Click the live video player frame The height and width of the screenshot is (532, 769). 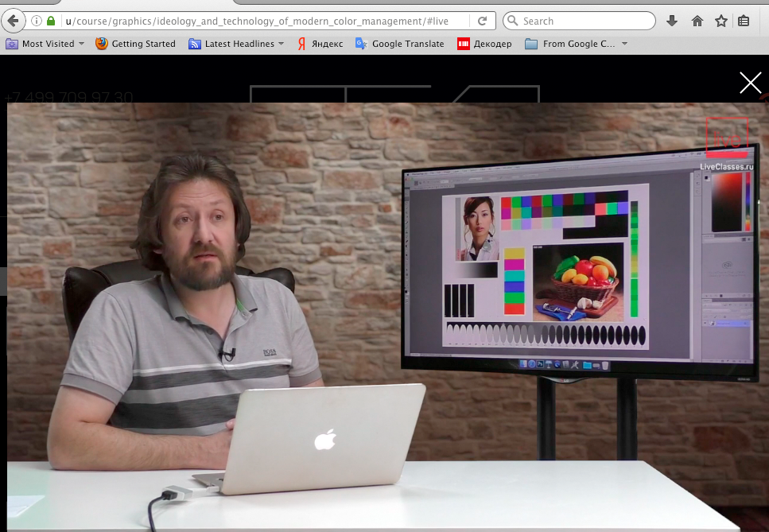click(x=388, y=316)
